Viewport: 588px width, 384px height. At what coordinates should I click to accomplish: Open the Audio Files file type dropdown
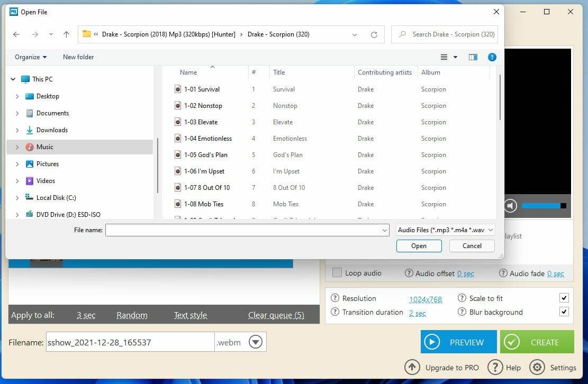pyautogui.click(x=490, y=230)
